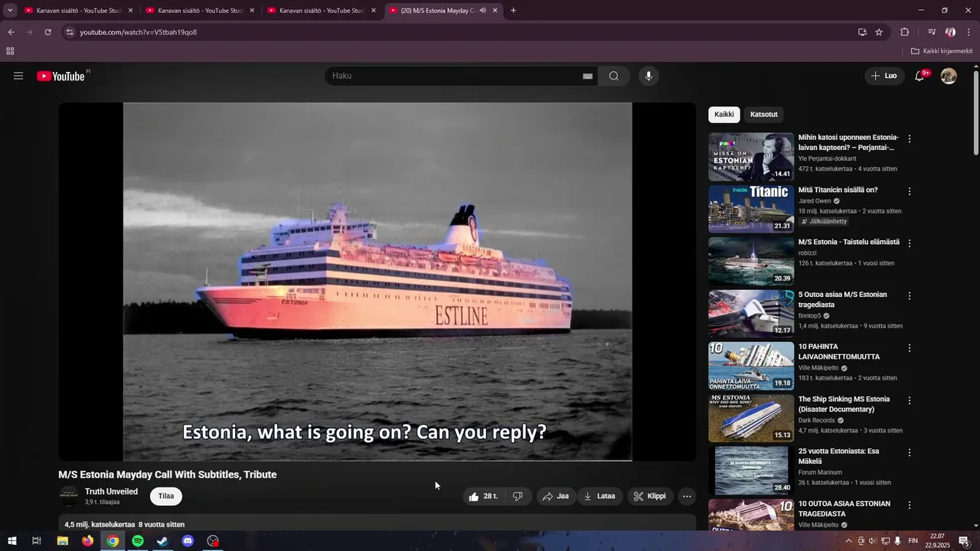Open options for Mitä Titanicin sisällä on

coord(910,191)
